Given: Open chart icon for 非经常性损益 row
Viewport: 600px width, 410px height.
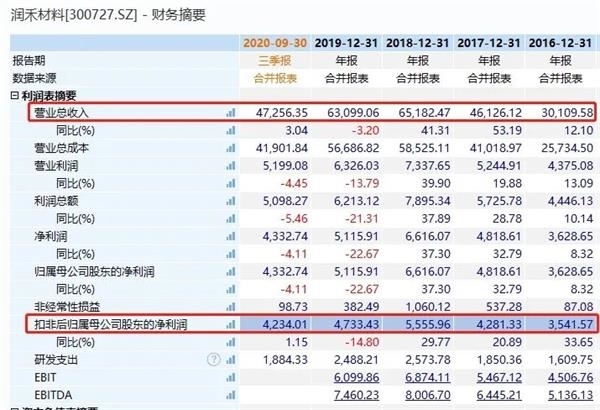Looking at the screenshot, I should (231, 307).
